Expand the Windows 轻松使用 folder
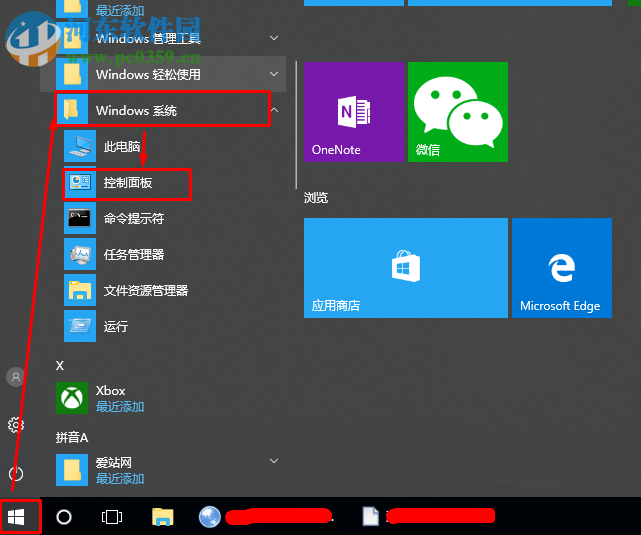 274,74
